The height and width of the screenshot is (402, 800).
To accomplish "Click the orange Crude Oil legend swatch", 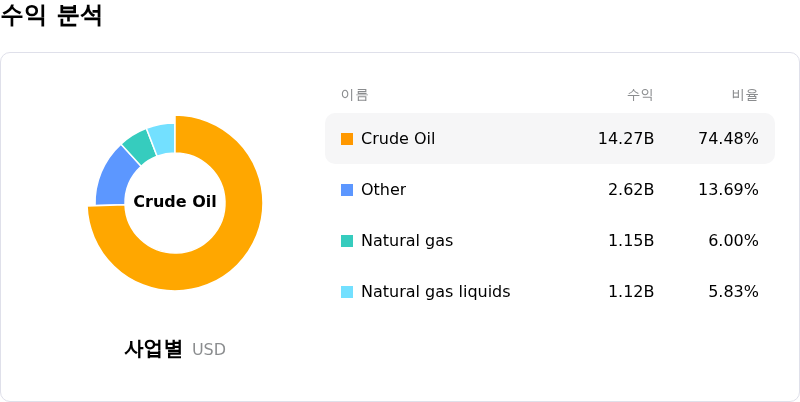I will 347,139.
